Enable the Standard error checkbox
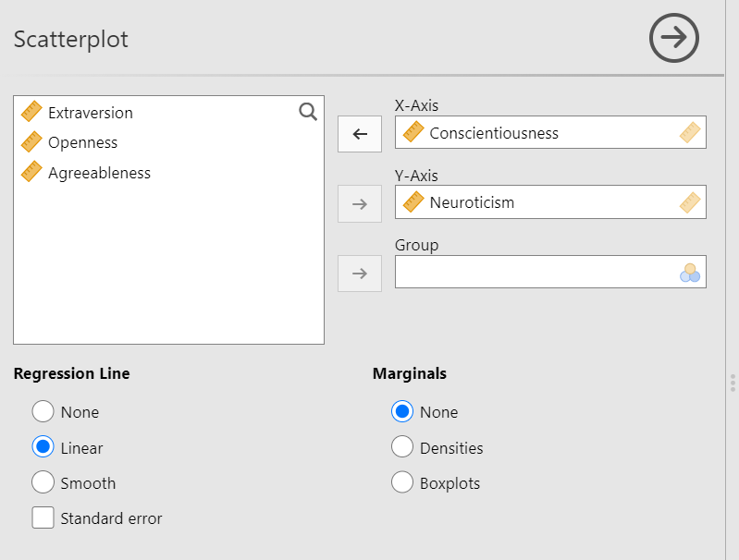The height and width of the screenshot is (560, 739). point(43,517)
